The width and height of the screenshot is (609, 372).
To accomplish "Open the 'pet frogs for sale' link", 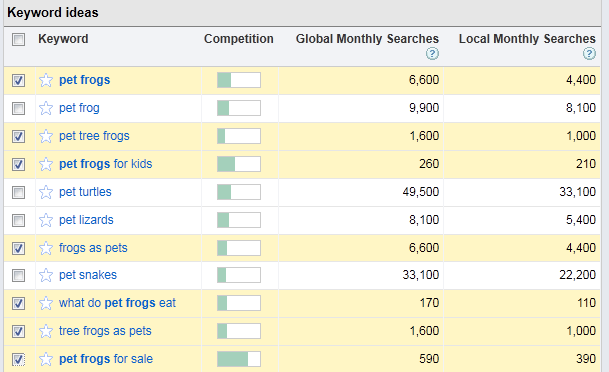I will click(x=106, y=359).
